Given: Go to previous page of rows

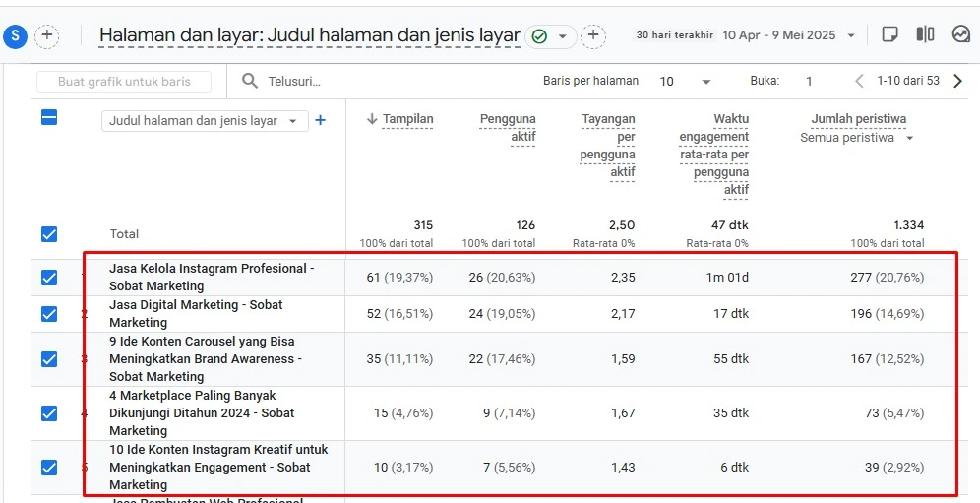Looking at the screenshot, I should [x=859, y=81].
